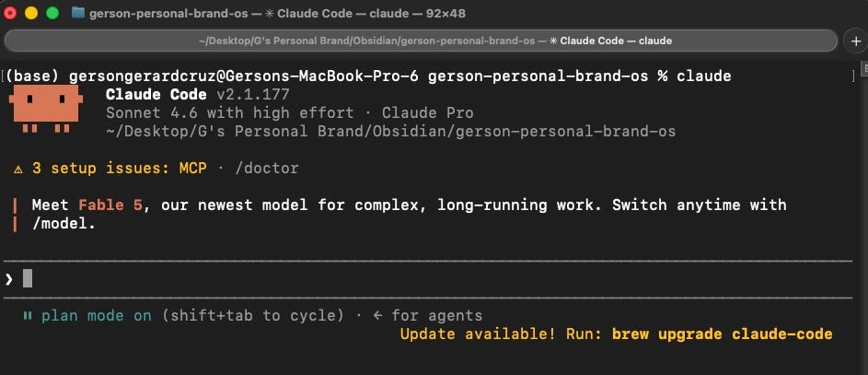Click the green full-screen window button

click(52, 13)
